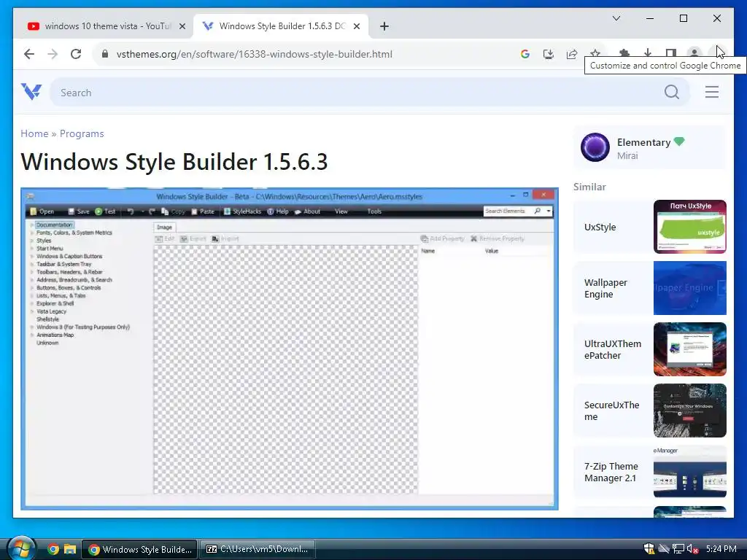
Task: Click the vsthemes logo icon
Action: point(31,92)
